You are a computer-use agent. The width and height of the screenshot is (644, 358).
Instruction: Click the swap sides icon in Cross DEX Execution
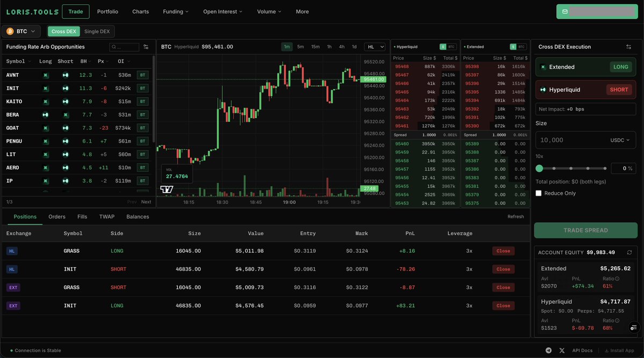coord(628,46)
